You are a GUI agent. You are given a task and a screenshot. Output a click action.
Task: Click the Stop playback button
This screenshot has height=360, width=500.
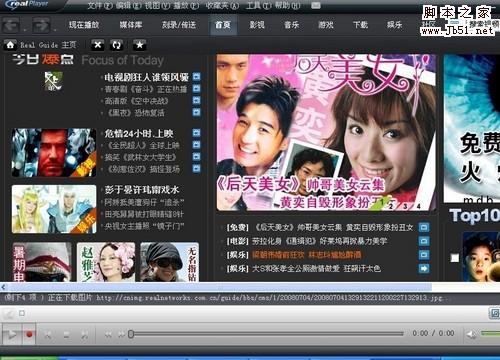66,334
